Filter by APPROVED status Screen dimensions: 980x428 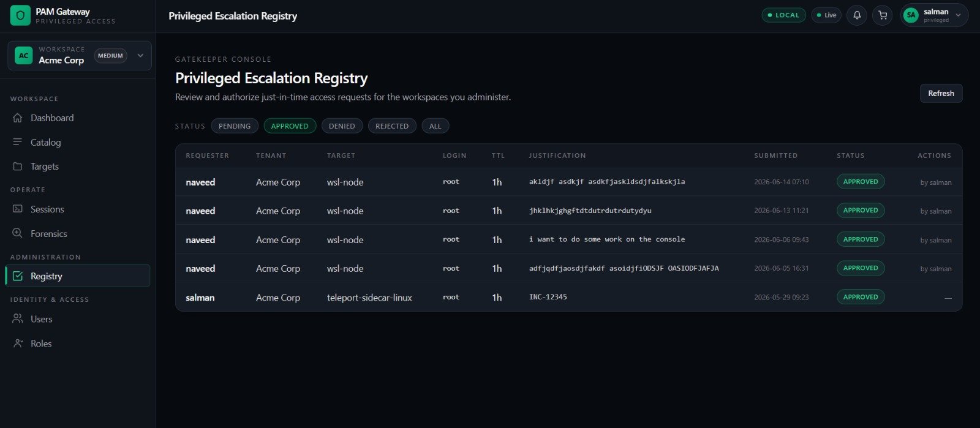pyautogui.click(x=290, y=126)
